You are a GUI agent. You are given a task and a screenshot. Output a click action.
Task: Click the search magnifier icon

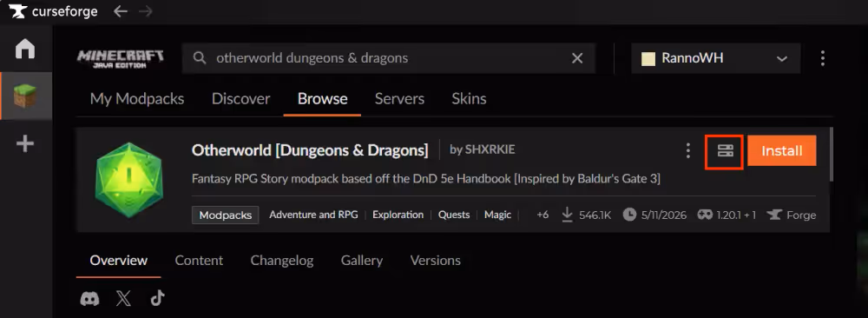(x=200, y=58)
